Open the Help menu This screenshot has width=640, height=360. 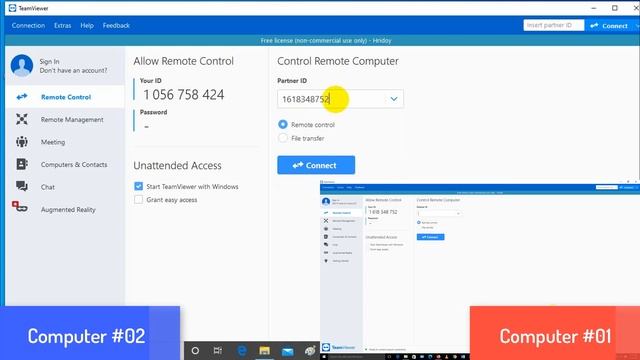click(x=87, y=25)
